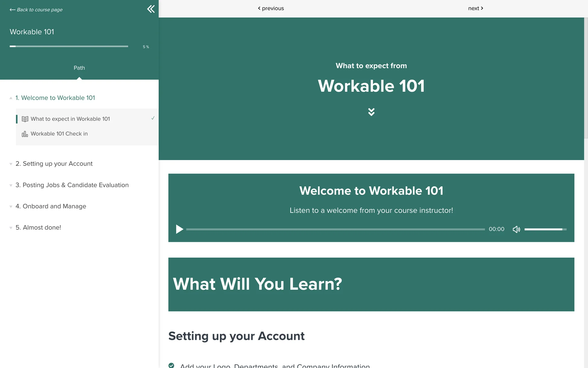Viewport: 588px width, 368px height.
Task: Click the Back to course page arrow
Action: (x=12, y=10)
